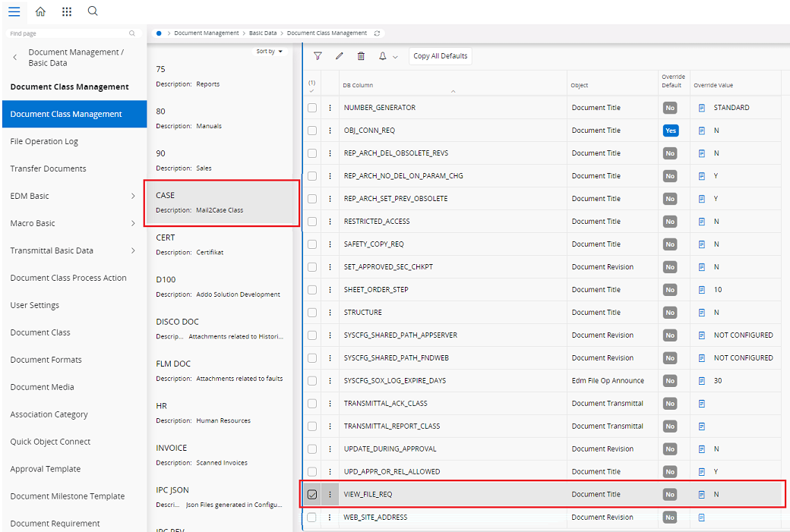790x532 pixels.
Task: Open the apps grid icon
Action: [x=67, y=11]
